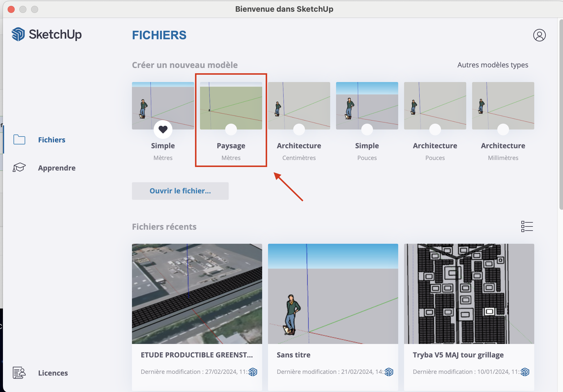Viewport: 563px width, 392px height.
Task: Create model from Simple Mètres thumbnail
Action: coord(163,106)
